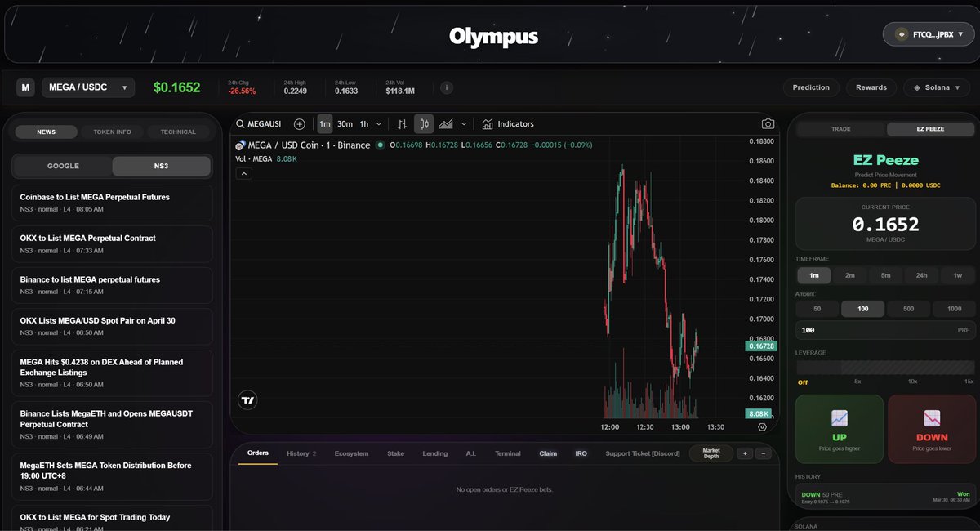Image resolution: width=980 pixels, height=531 pixels.
Task: Expand more chart intervals chevron
Action: 378,124
